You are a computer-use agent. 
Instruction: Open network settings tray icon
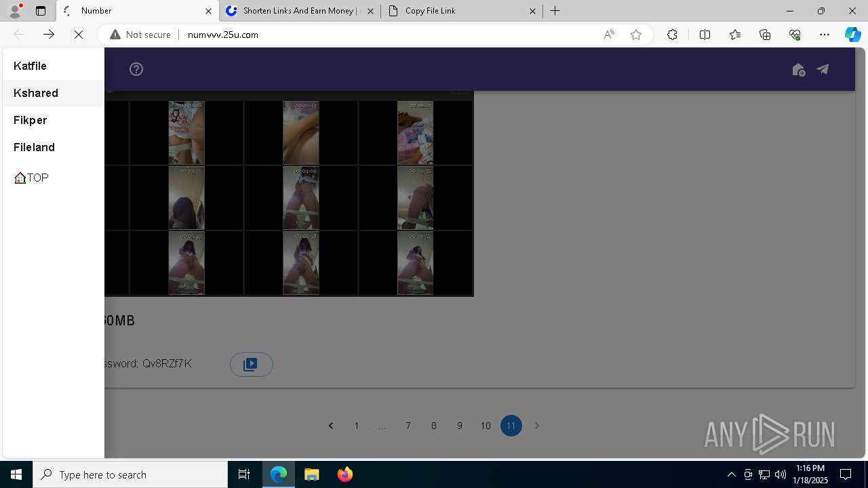pos(764,474)
